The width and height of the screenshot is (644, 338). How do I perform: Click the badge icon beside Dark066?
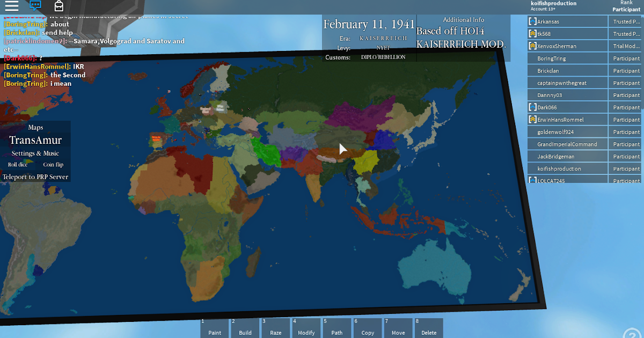point(532,107)
